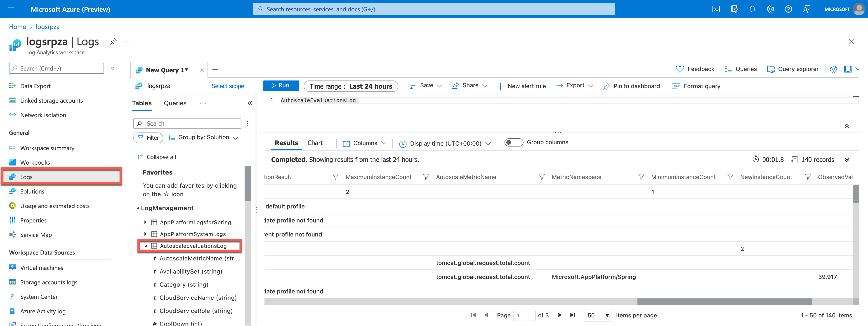868x326 pixels.
Task: Open the blade ellipsis more options
Action: (128, 41)
